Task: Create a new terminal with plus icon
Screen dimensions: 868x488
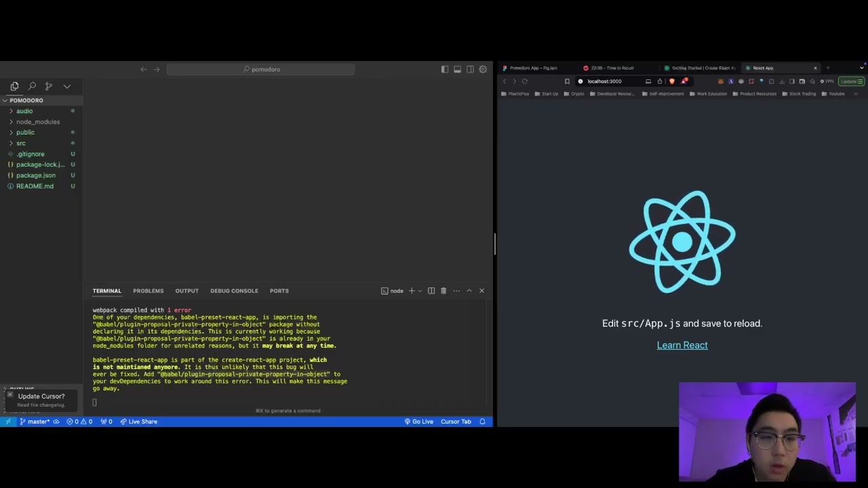Action: [412, 291]
